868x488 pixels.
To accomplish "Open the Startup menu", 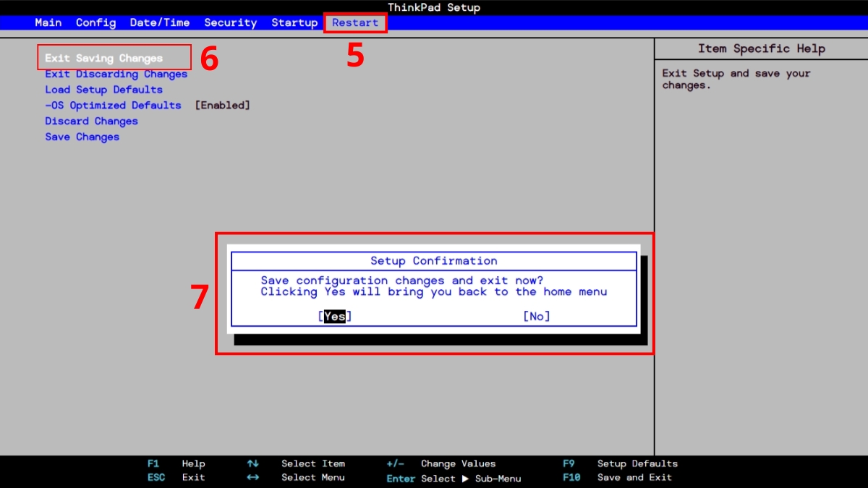I will tap(294, 22).
